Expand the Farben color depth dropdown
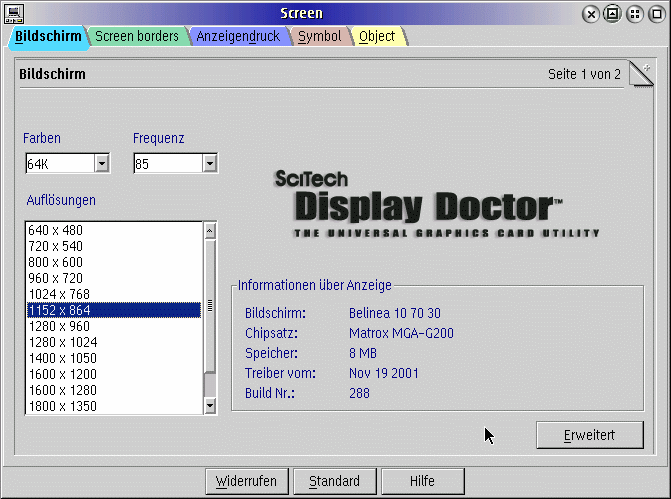The height and width of the screenshot is (499, 671). [x=102, y=163]
